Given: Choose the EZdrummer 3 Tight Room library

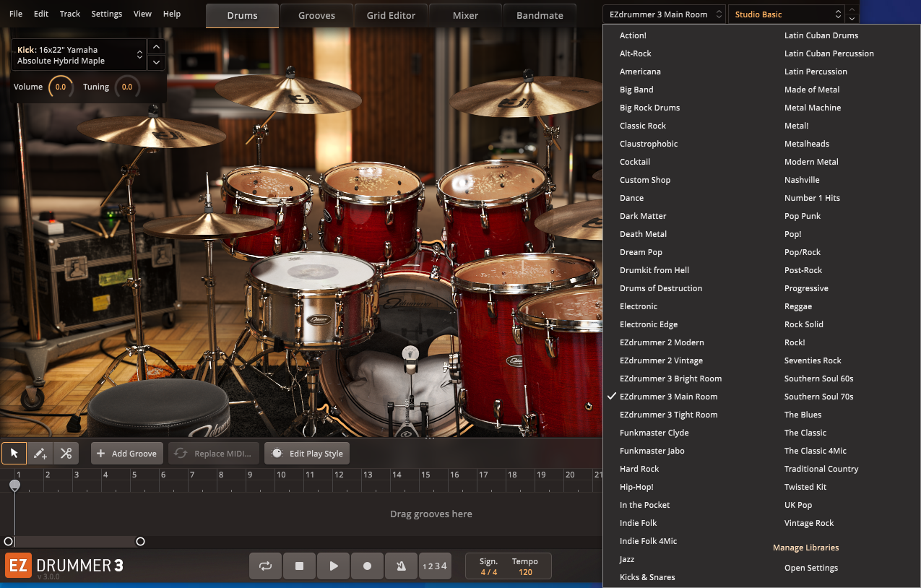Looking at the screenshot, I should (669, 415).
